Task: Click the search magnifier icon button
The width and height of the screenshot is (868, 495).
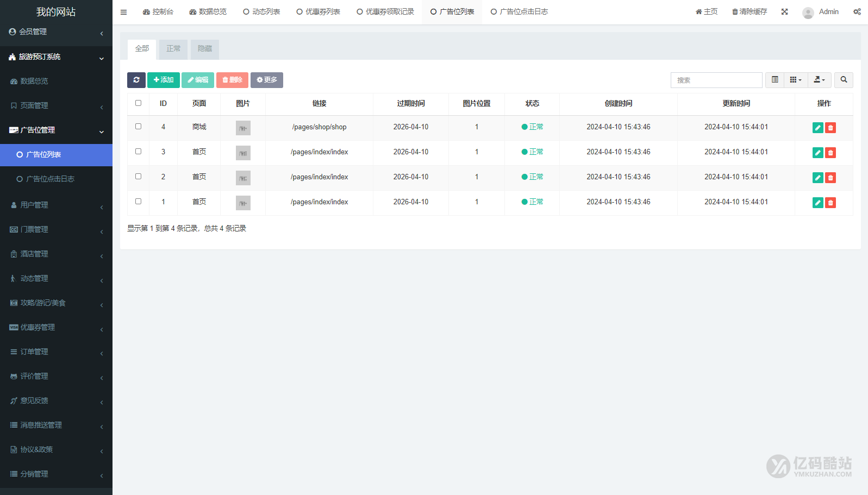Action: pos(844,80)
